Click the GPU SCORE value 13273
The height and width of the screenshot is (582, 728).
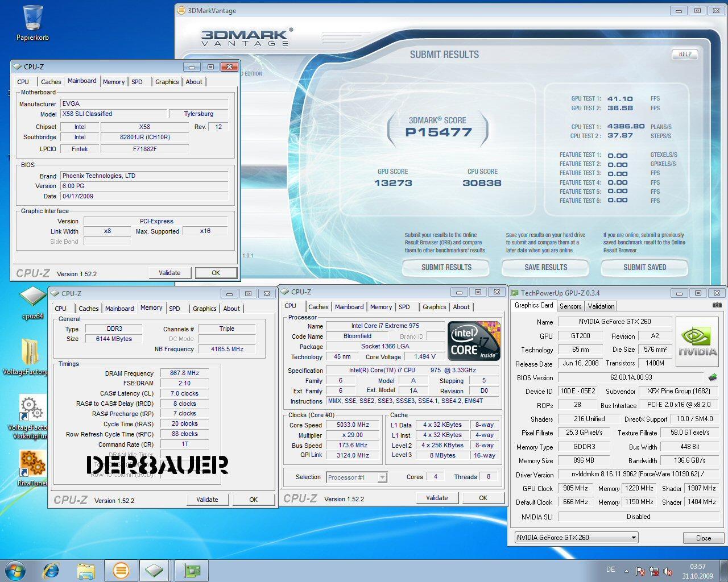coord(393,183)
